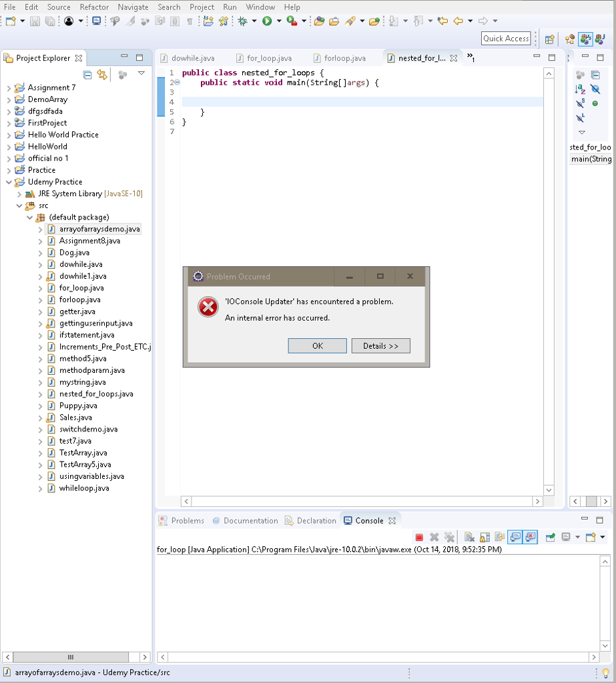Switch to the Problems tab
Viewport: 616px width, 683px height.
click(x=182, y=521)
